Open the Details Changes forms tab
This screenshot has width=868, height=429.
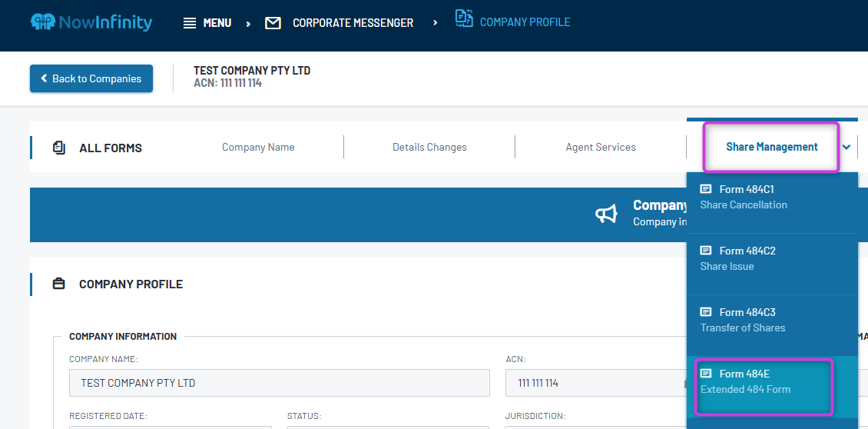(x=429, y=147)
